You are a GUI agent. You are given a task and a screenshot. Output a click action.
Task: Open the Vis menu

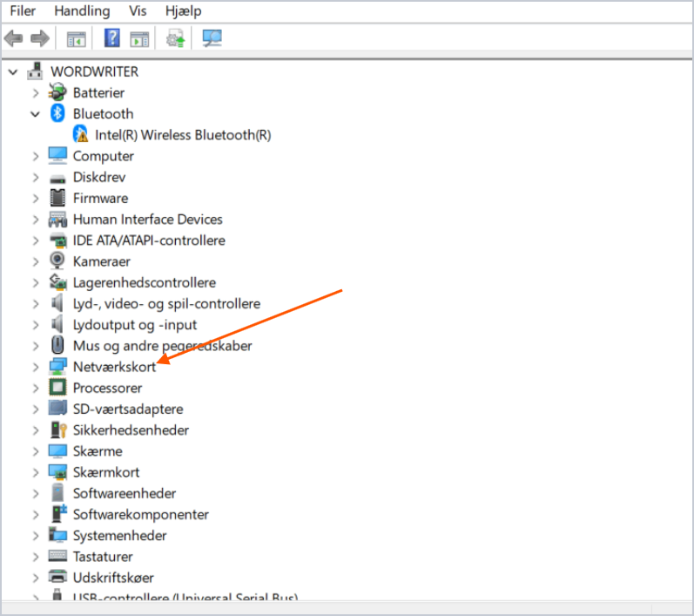(x=138, y=10)
